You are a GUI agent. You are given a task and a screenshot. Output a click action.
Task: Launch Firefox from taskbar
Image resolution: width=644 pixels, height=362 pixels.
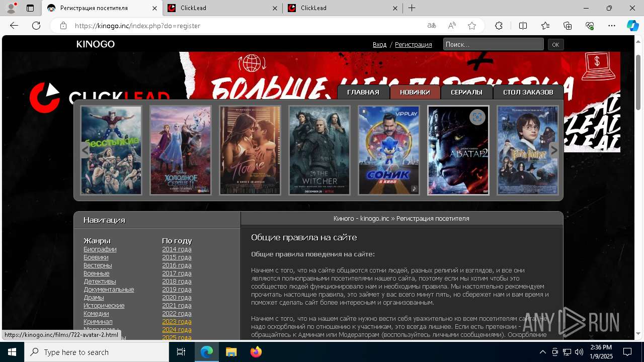256,352
